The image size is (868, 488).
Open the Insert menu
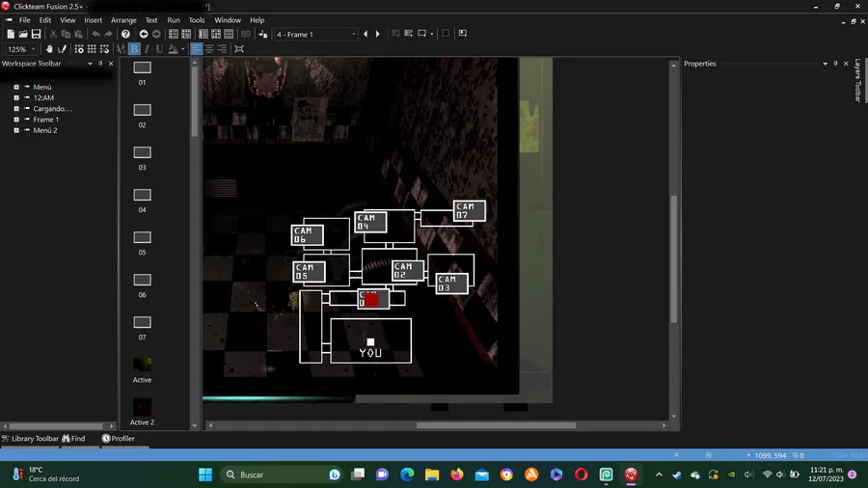tap(93, 20)
